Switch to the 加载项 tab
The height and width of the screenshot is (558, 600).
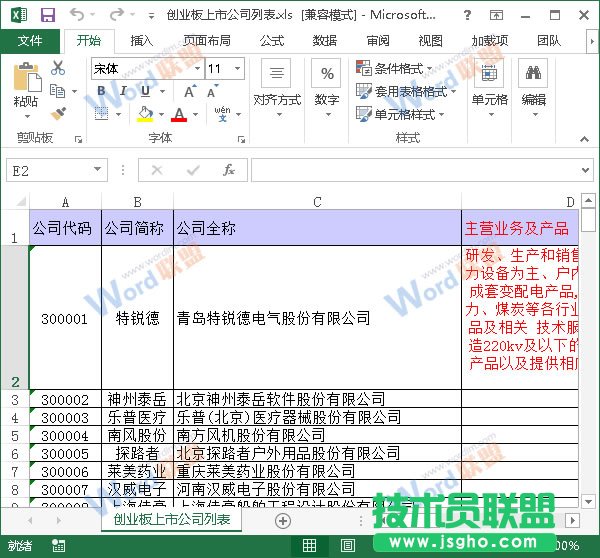click(490, 41)
